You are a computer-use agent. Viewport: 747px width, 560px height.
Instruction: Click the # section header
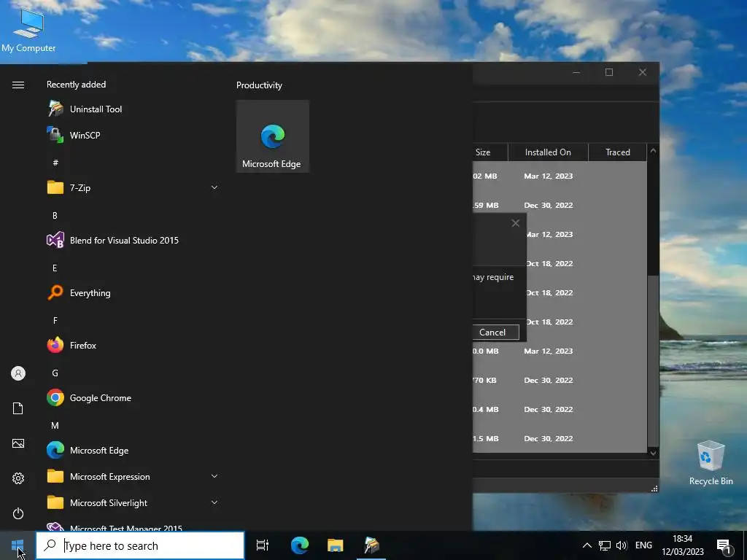[55, 163]
